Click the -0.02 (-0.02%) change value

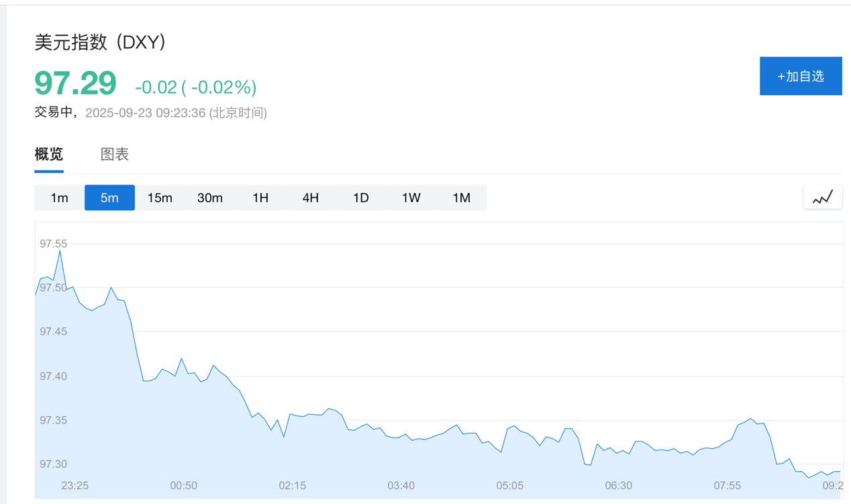195,87
